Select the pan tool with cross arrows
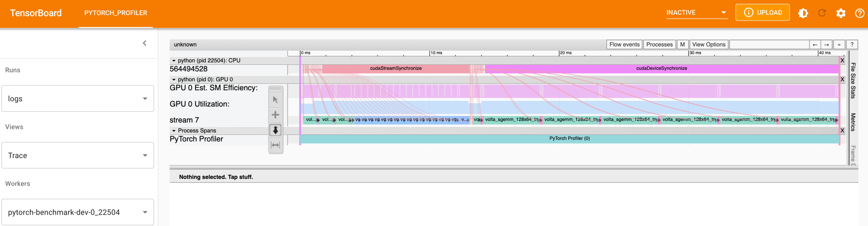Screen dimensions: 868x226 pos(275,115)
